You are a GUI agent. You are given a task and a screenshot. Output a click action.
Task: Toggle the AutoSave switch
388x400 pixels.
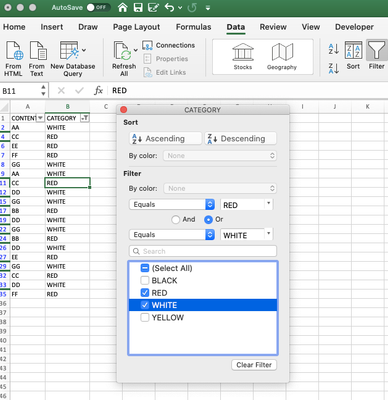point(98,7)
